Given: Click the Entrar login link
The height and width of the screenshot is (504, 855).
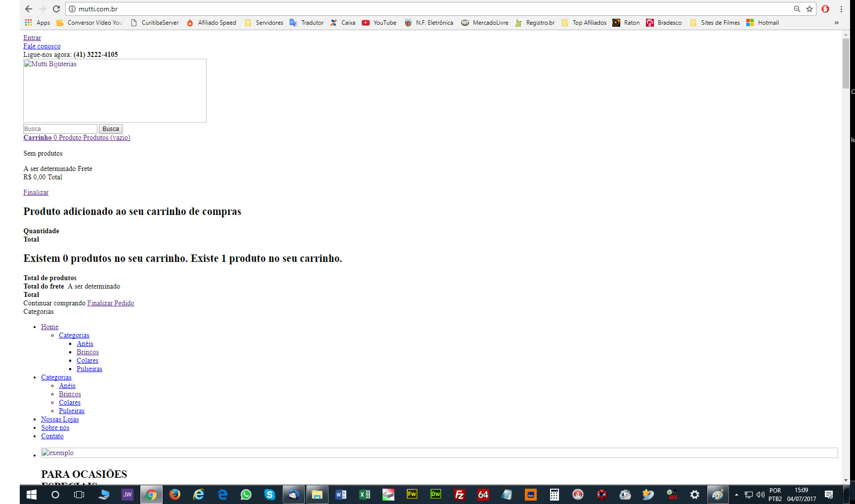Looking at the screenshot, I should (32, 38).
